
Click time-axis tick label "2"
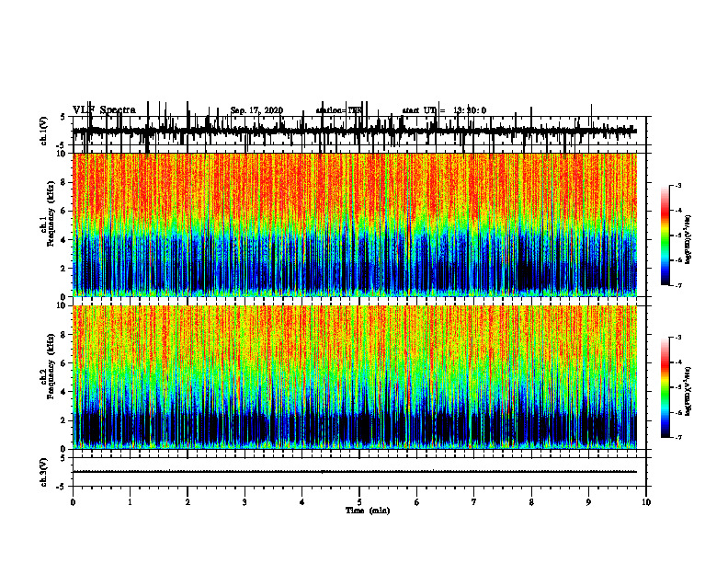pyautogui.click(x=188, y=502)
